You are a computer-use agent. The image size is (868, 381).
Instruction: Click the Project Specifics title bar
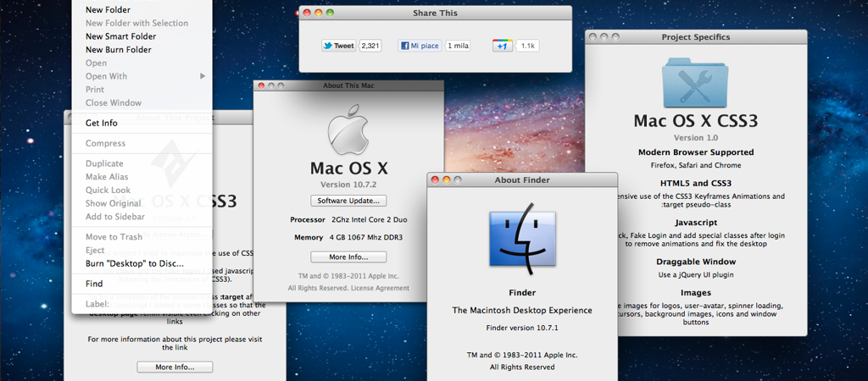696,37
